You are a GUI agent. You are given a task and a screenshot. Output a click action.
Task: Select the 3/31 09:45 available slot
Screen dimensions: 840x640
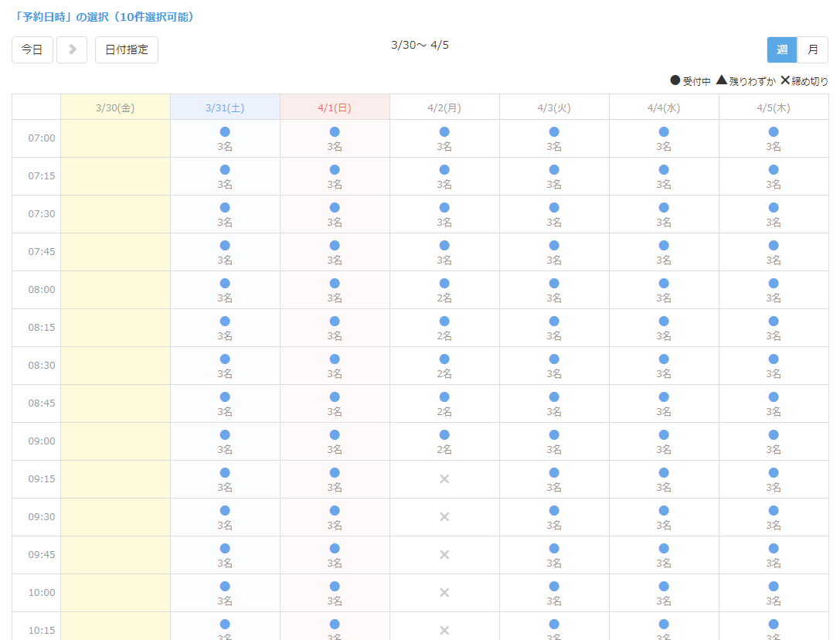(x=225, y=555)
